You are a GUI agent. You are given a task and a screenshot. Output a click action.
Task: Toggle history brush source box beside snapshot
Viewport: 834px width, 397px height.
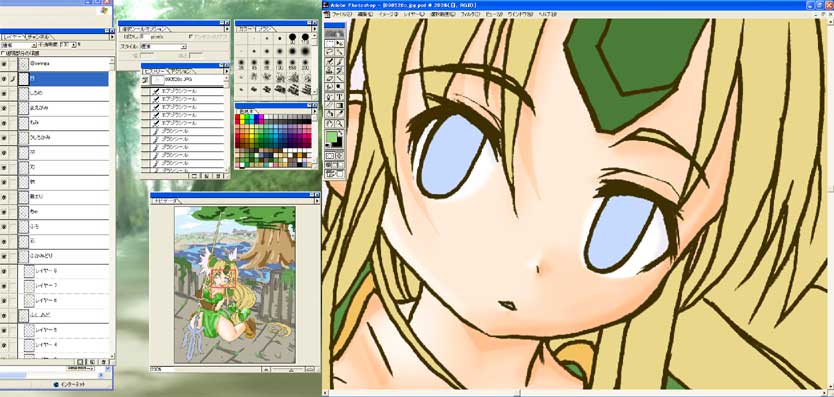click(145, 79)
